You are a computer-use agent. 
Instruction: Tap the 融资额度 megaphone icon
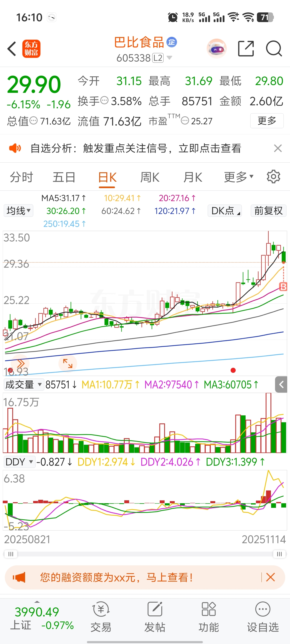pos(19,578)
